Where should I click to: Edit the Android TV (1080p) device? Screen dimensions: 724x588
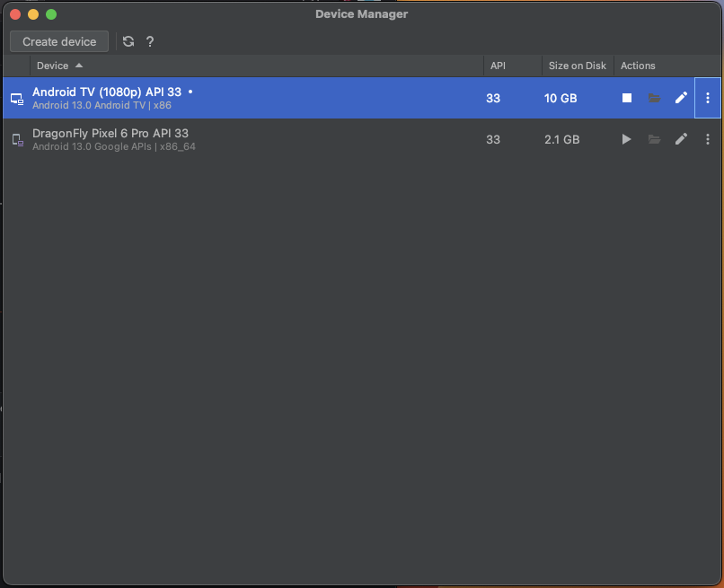[681, 98]
